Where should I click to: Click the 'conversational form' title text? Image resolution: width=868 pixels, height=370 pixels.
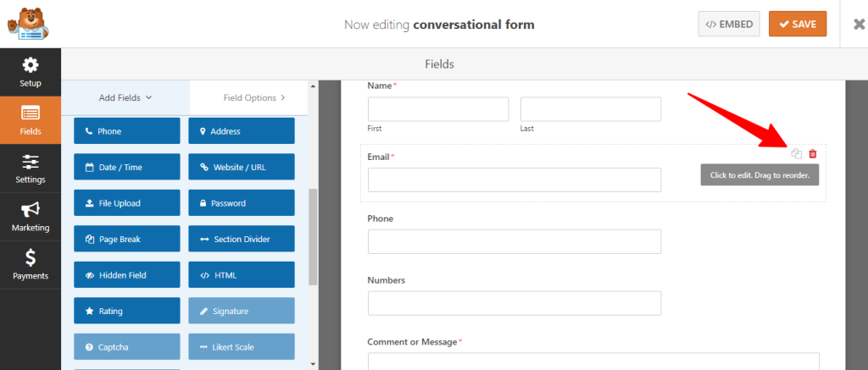coord(473,25)
